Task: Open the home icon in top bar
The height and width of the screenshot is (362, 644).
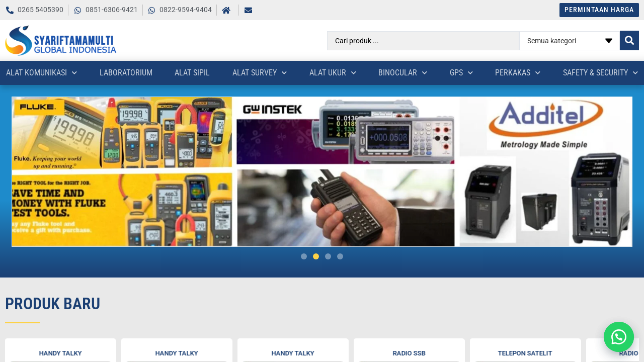Action: tap(226, 10)
